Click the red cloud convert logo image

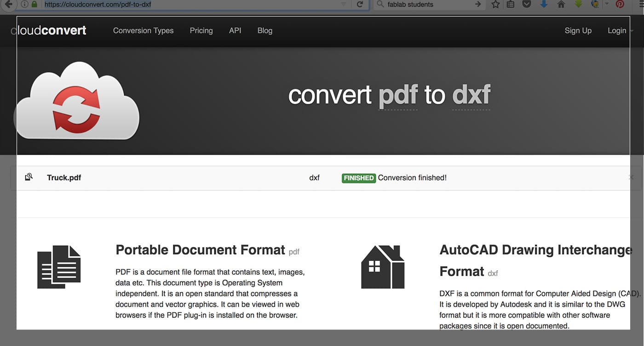click(x=76, y=100)
